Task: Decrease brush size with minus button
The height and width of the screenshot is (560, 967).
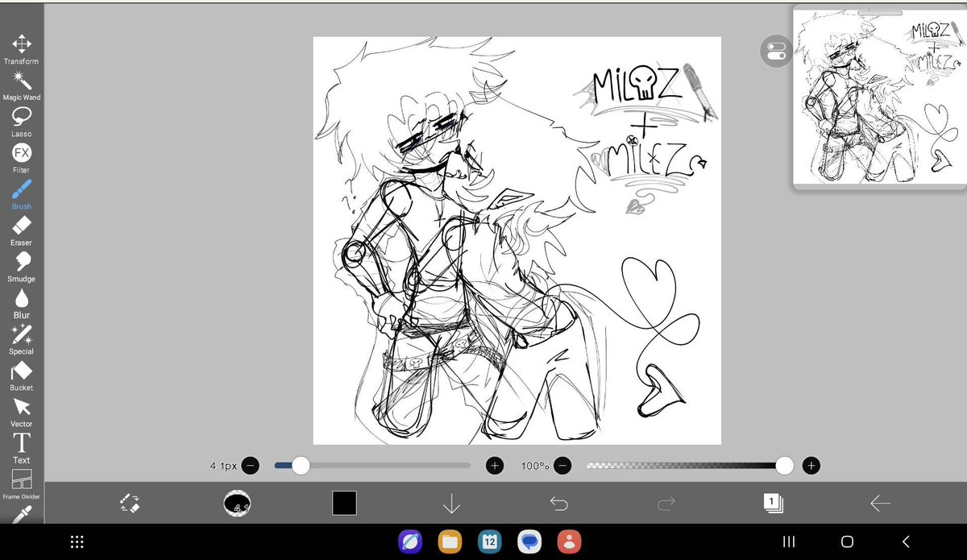Action: pos(251,465)
